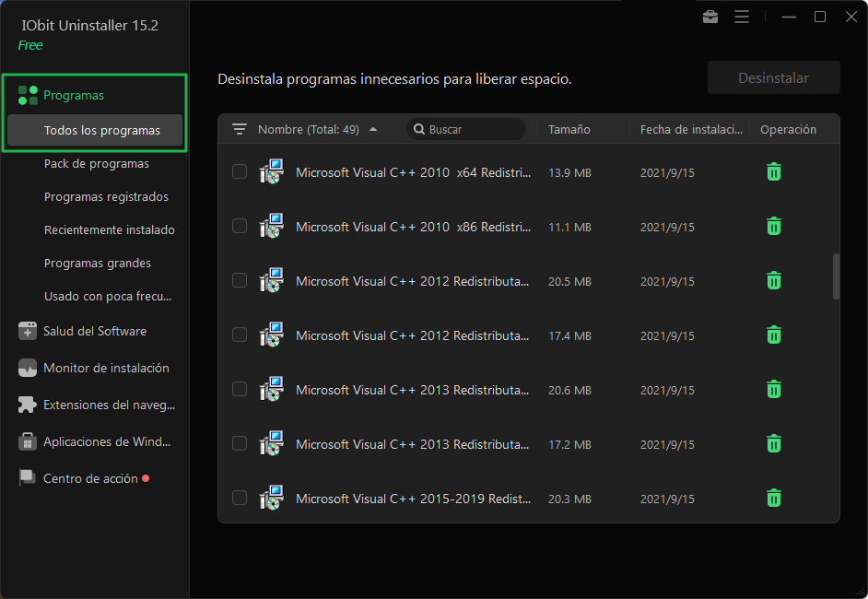868x599 pixels.
Task: Click the Operación column header
Action: pos(788,130)
